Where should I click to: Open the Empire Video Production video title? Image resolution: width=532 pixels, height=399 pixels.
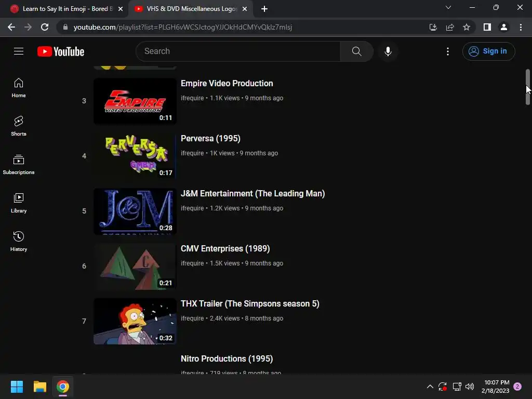point(227,84)
